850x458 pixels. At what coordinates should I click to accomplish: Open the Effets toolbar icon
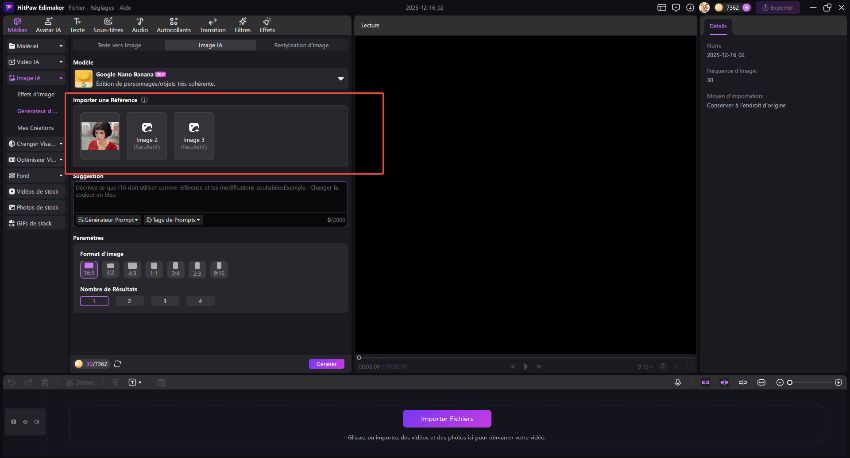[x=267, y=23]
